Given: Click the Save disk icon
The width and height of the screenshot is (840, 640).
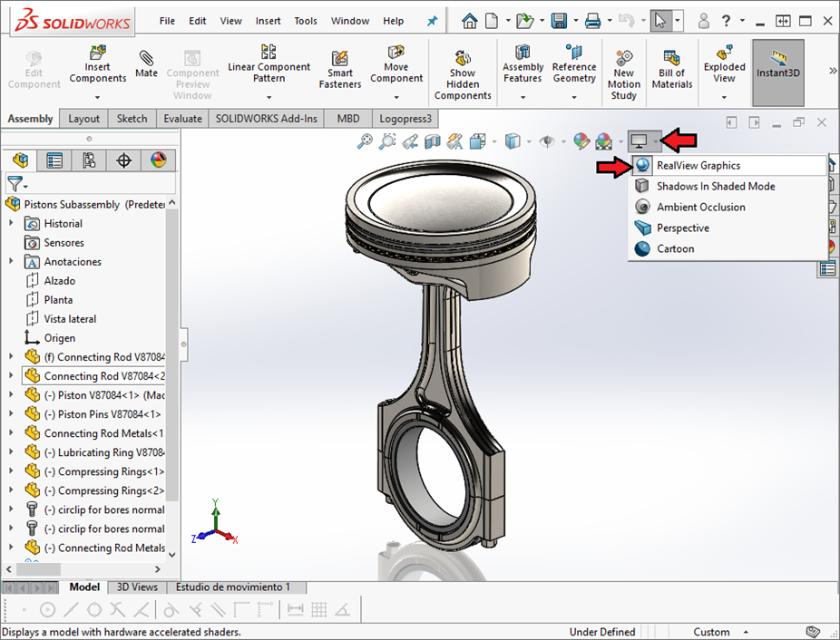Looking at the screenshot, I should (x=559, y=21).
